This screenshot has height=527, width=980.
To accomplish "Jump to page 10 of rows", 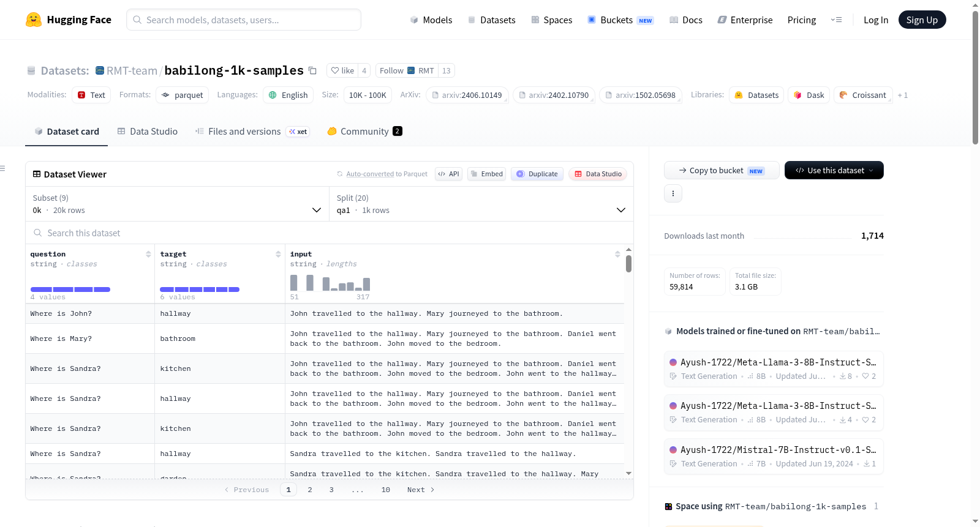I will coord(386,490).
